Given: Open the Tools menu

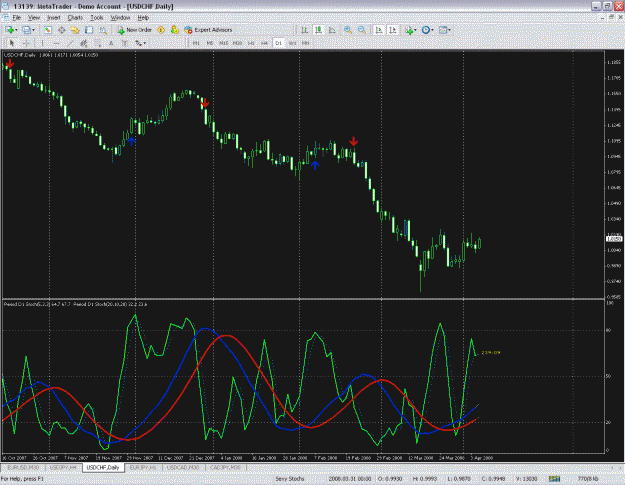Looking at the screenshot, I should (x=96, y=18).
